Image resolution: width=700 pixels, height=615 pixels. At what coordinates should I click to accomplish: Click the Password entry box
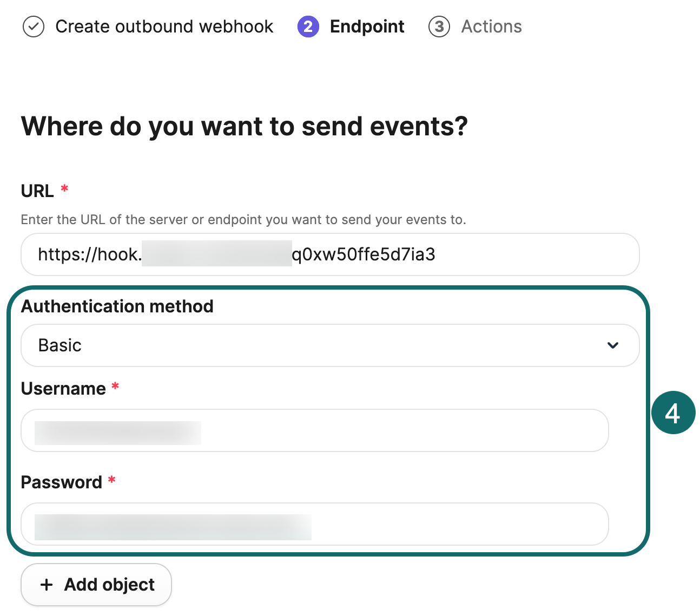tap(314, 524)
